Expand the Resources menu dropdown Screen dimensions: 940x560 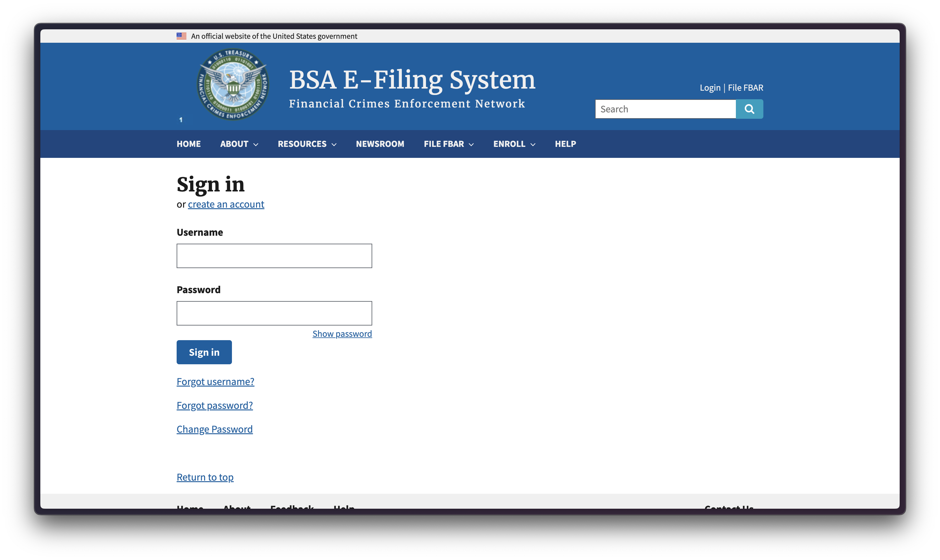click(x=307, y=144)
